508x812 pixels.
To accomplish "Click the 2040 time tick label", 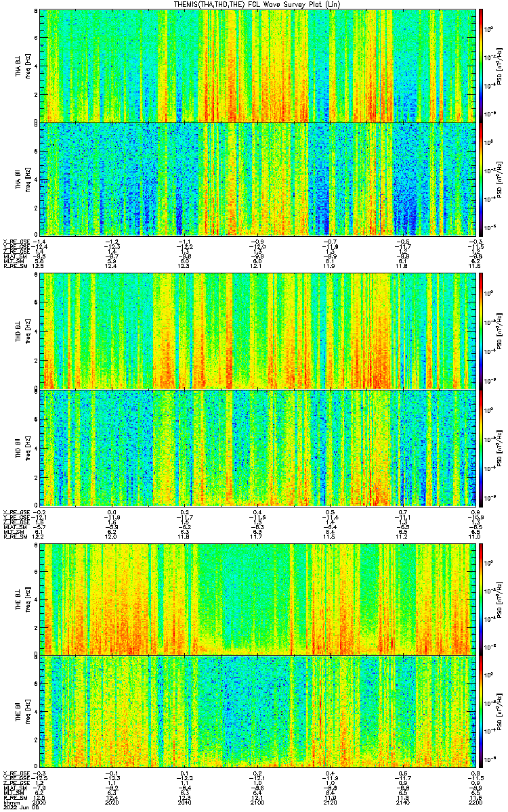I will 185,801.
